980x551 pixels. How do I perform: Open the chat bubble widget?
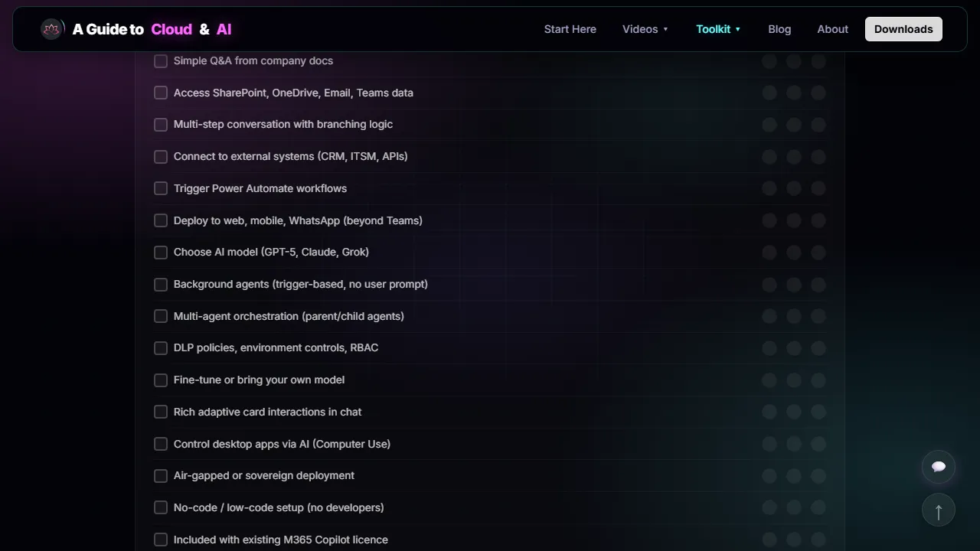(939, 467)
